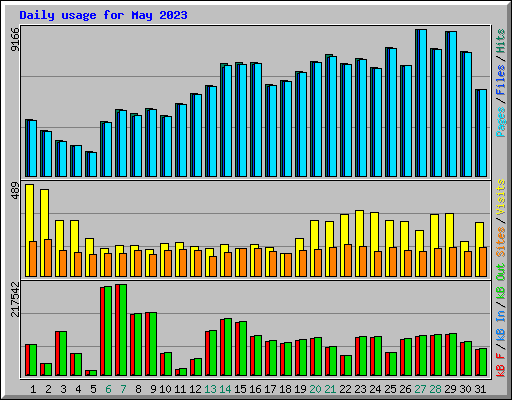
Task: Select day 16 on the x-axis
Action: point(255,389)
